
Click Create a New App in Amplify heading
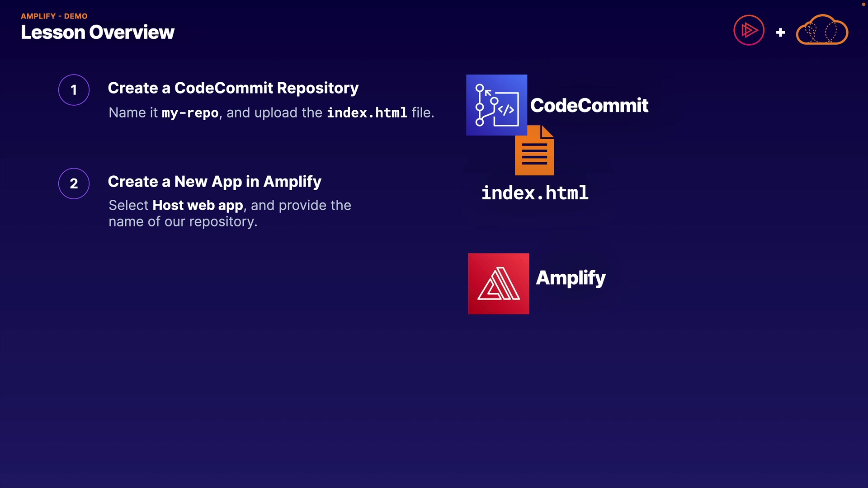click(214, 182)
